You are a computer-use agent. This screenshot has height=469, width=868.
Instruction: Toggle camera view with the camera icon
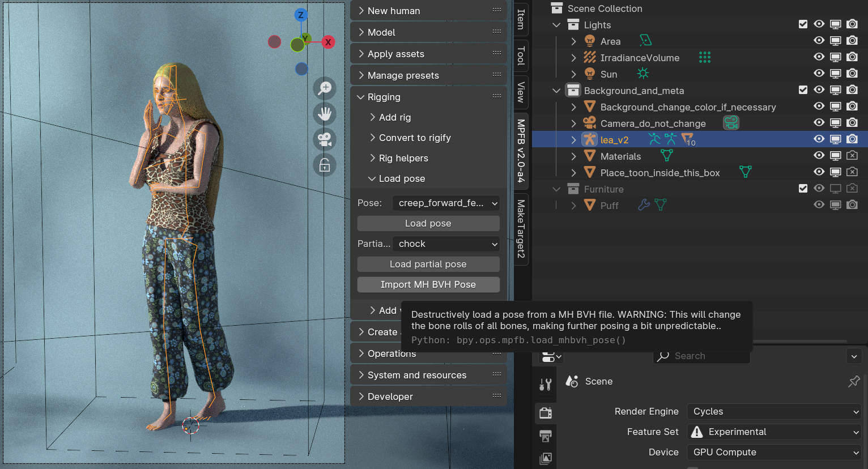(325, 139)
